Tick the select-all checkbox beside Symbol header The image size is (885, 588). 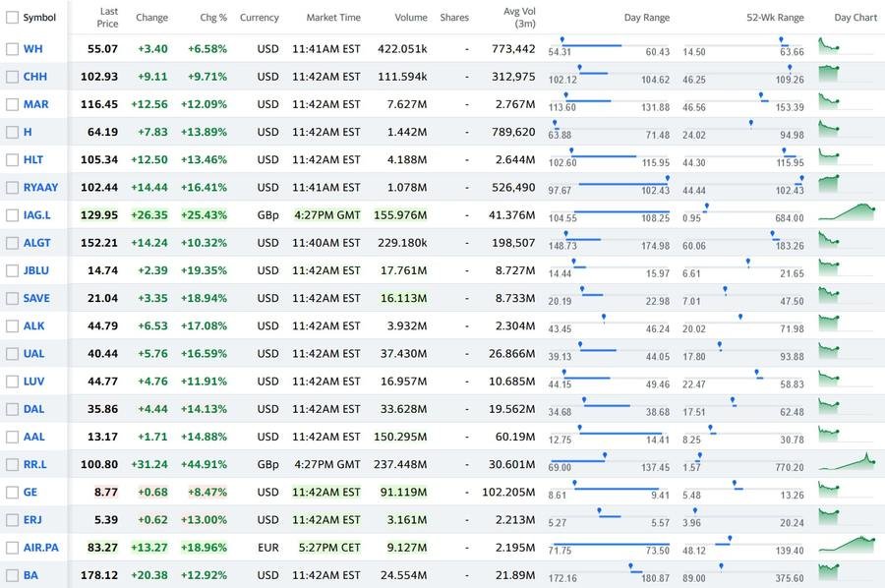(x=12, y=18)
